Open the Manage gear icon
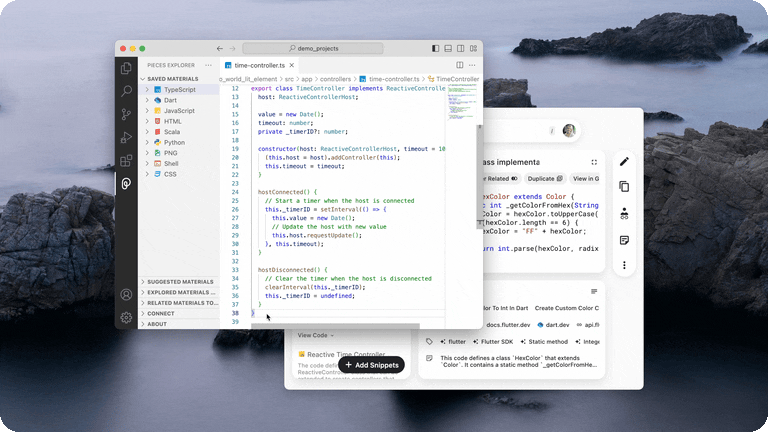Image resolution: width=768 pixels, height=432 pixels. (126, 317)
